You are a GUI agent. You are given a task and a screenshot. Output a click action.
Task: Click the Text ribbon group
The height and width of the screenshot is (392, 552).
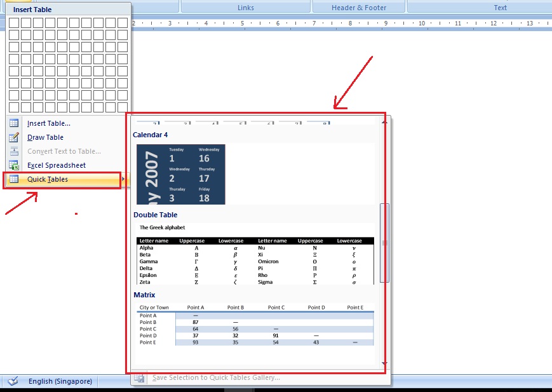(x=500, y=7)
